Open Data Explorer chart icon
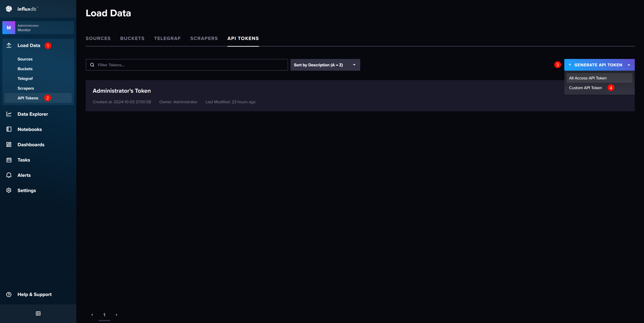The width and height of the screenshot is (644, 323). point(9,114)
